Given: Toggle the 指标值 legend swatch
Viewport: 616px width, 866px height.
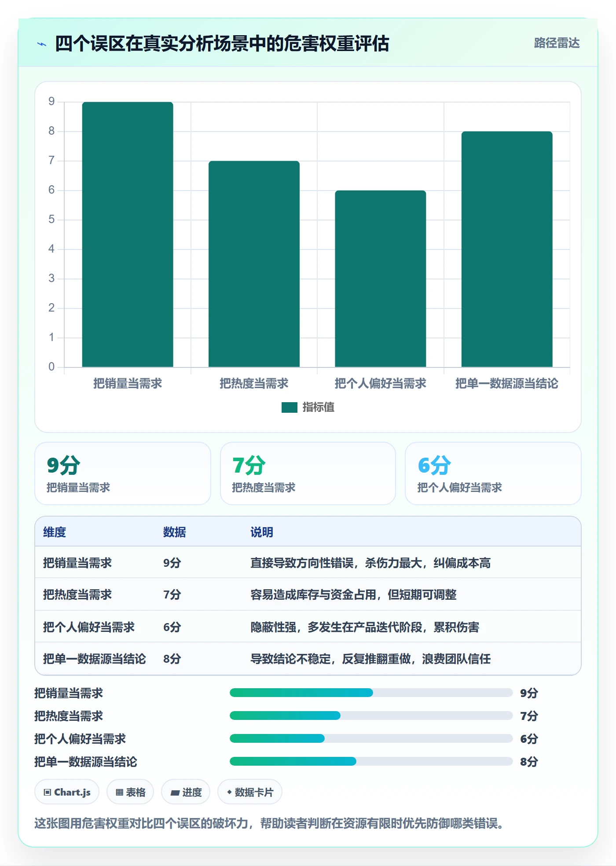Looking at the screenshot, I should point(290,407).
